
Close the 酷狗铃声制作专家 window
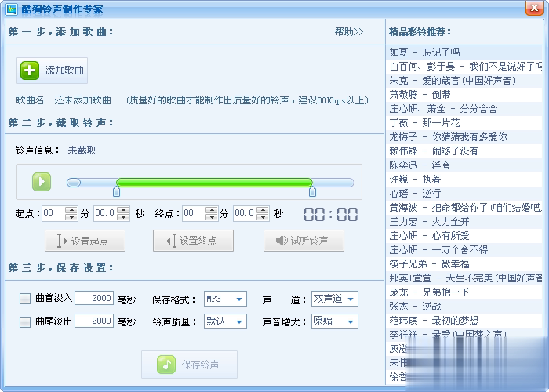tap(534, 8)
